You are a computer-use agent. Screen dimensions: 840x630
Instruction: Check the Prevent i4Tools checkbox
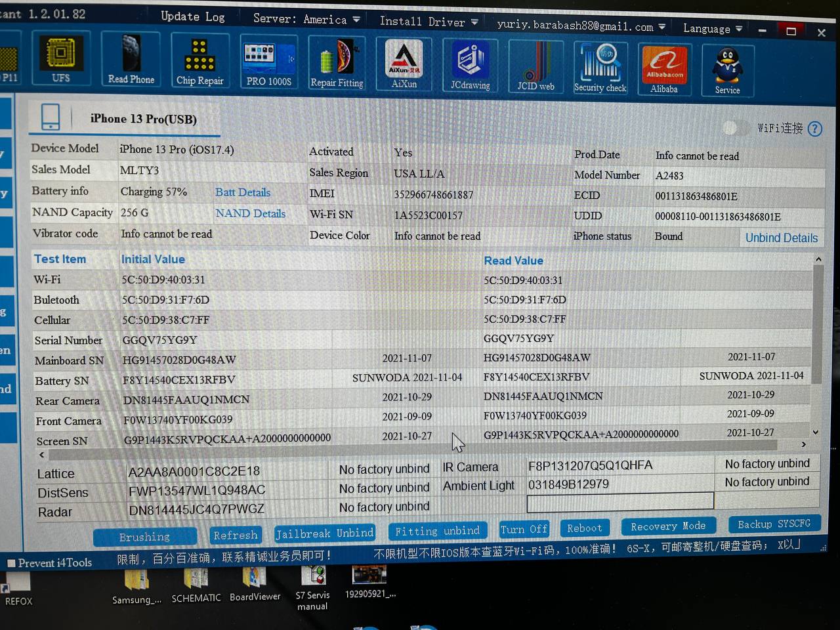coord(11,563)
